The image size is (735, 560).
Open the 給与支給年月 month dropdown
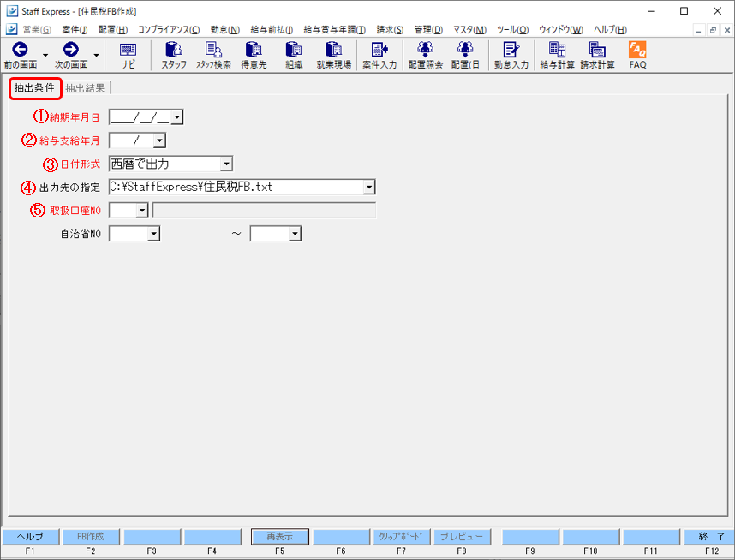coord(159,140)
